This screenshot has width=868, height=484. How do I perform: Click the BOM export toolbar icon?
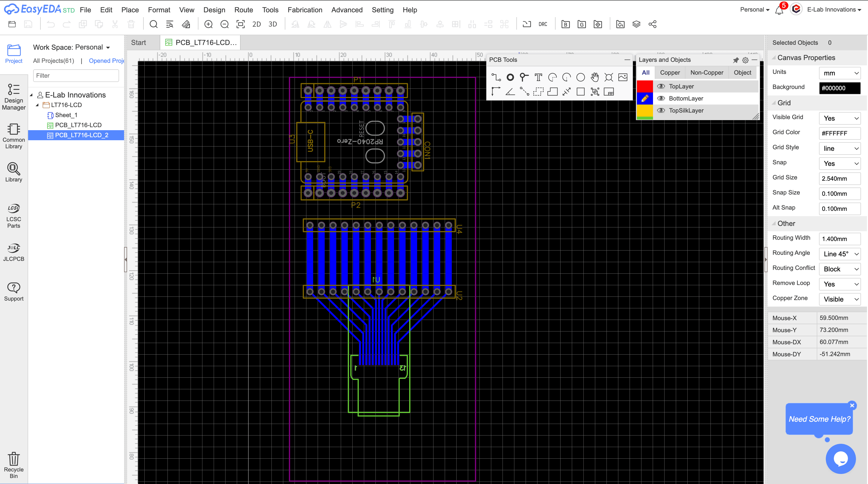(565, 24)
